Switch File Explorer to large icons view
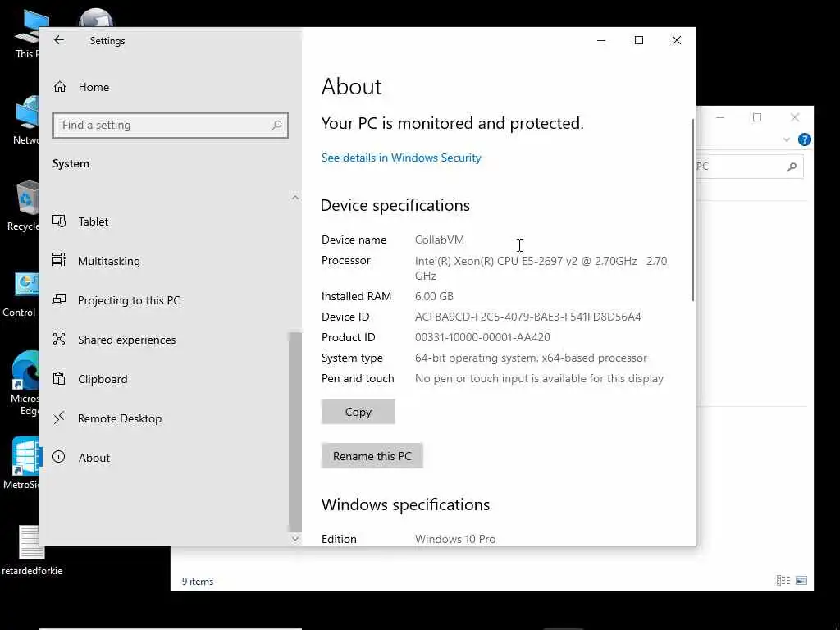This screenshot has height=630, width=840. 801,580
